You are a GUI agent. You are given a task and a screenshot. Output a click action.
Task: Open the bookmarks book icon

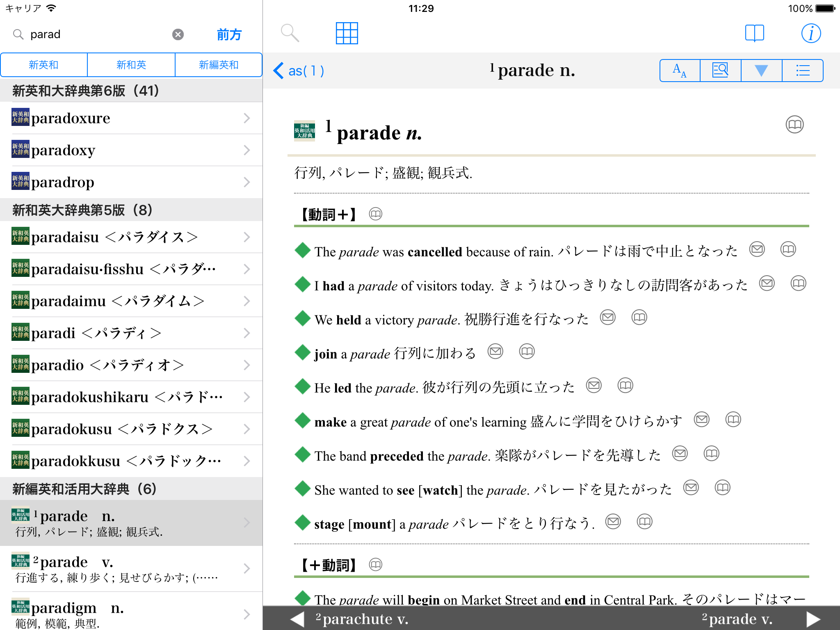click(754, 33)
